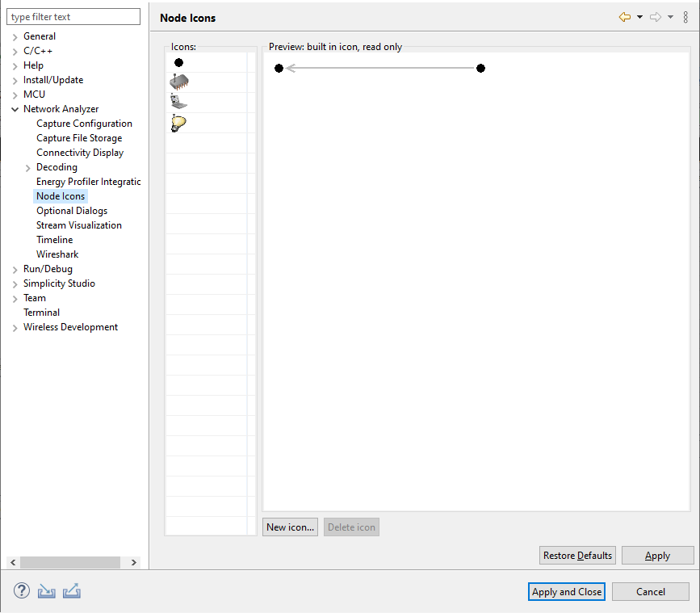This screenshot has height=613, width=700.
Task: Click the help question mark icon
Action: click(21, 590)
